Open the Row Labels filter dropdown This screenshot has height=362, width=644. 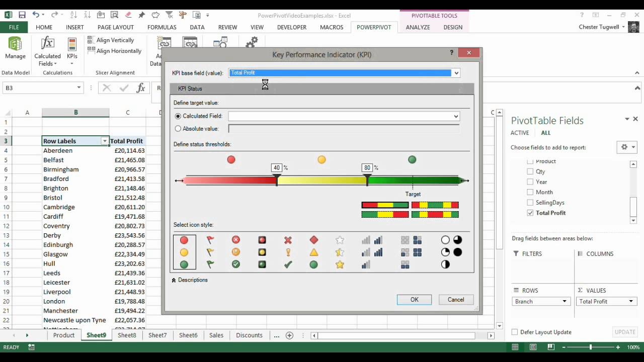pyautogui.click(x=105, y=141)
